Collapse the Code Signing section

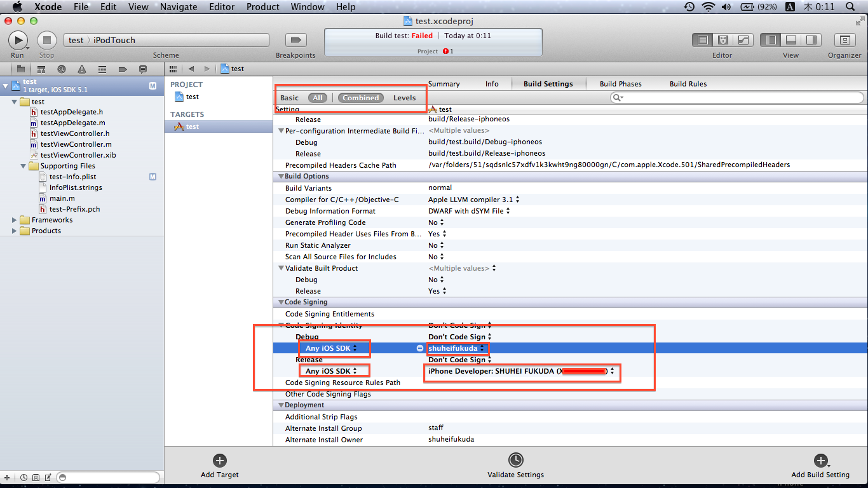pyautogui.click(x=280, y=302)
